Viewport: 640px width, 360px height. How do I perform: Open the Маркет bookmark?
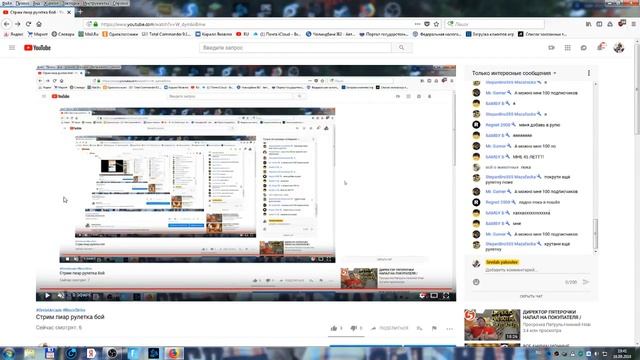click(37, 34)
